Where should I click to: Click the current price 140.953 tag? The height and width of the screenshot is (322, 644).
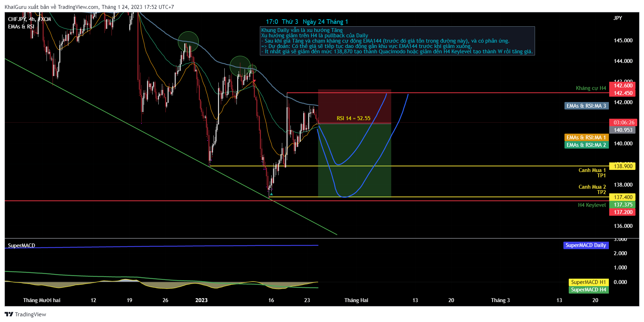tap(623, 130)
